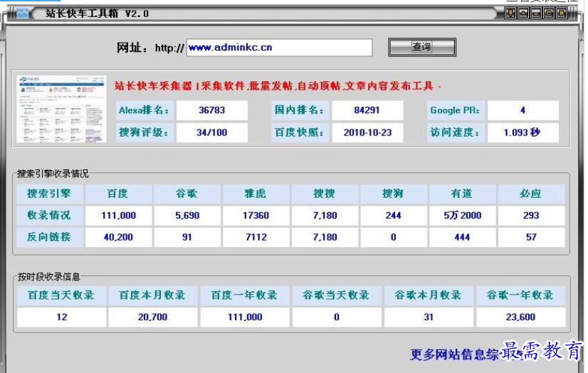588x373 pixels.
Task: Roll up the window with the up-arrow icon
Action: [523, 14]
